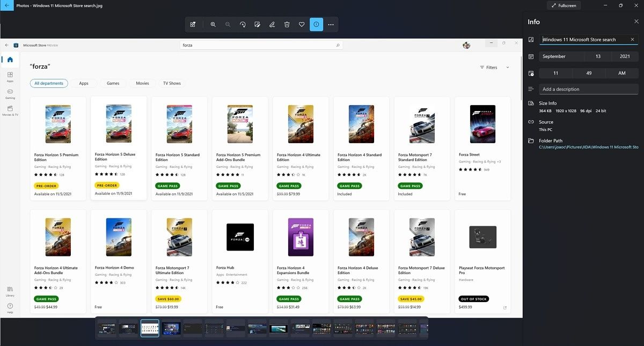644x346 pixels.
Task: Rotate the image
Action: (242, 24)
